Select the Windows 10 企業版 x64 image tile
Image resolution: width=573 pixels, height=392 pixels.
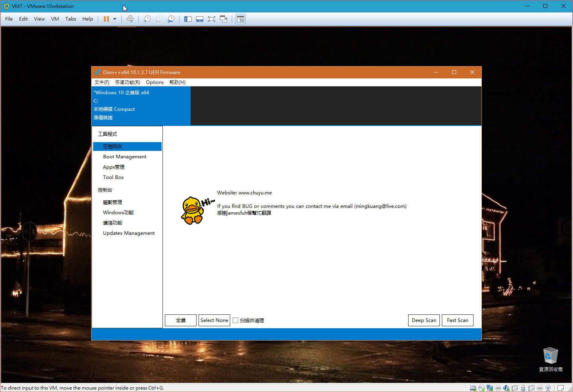[141, 105]
